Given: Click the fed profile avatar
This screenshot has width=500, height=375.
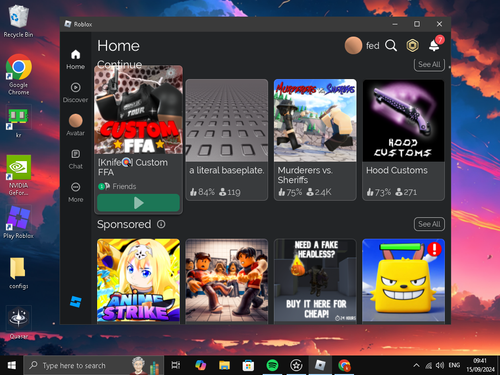Looking at the screenshot, I should click(353, 45).
